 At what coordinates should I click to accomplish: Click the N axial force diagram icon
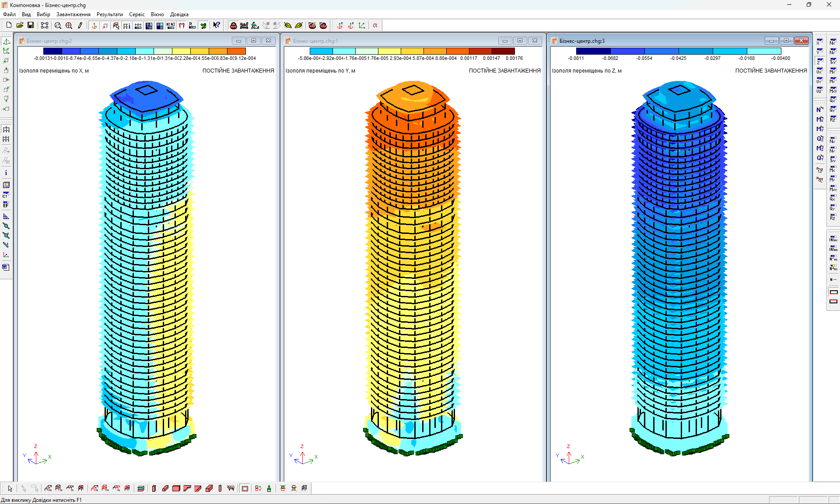point(819,110)
